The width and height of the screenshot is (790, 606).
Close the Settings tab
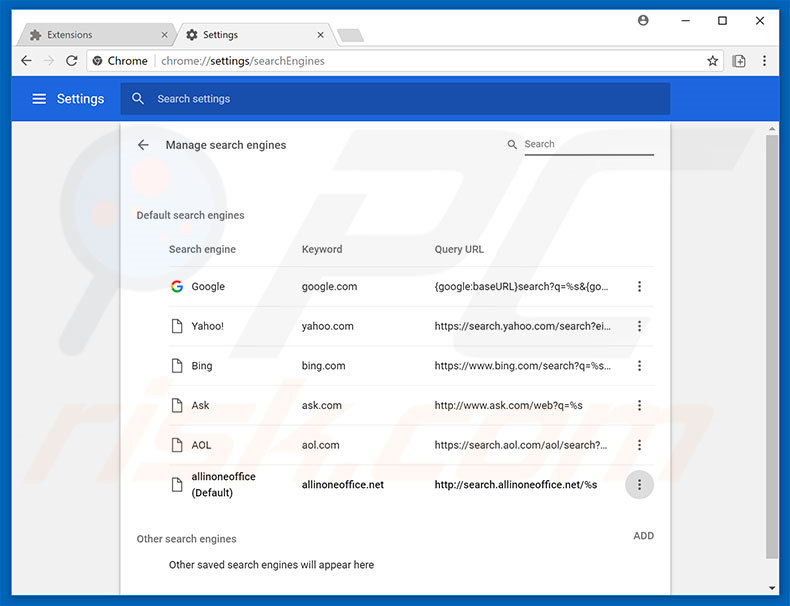[320, 35]
